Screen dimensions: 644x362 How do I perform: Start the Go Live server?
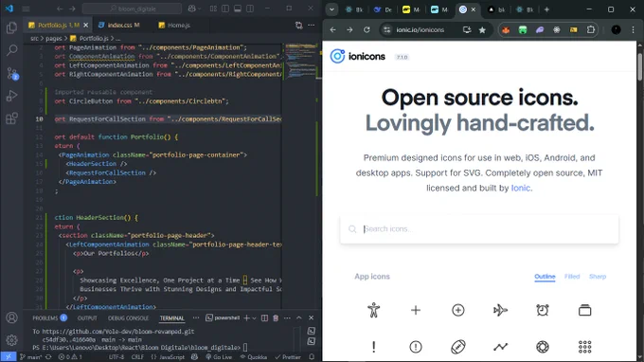click(219, 357)
